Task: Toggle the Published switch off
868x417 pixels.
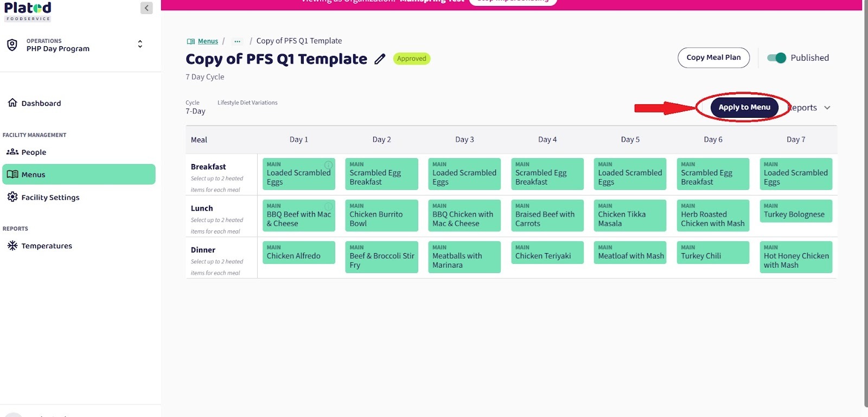Action: click(x=777, y=58)
